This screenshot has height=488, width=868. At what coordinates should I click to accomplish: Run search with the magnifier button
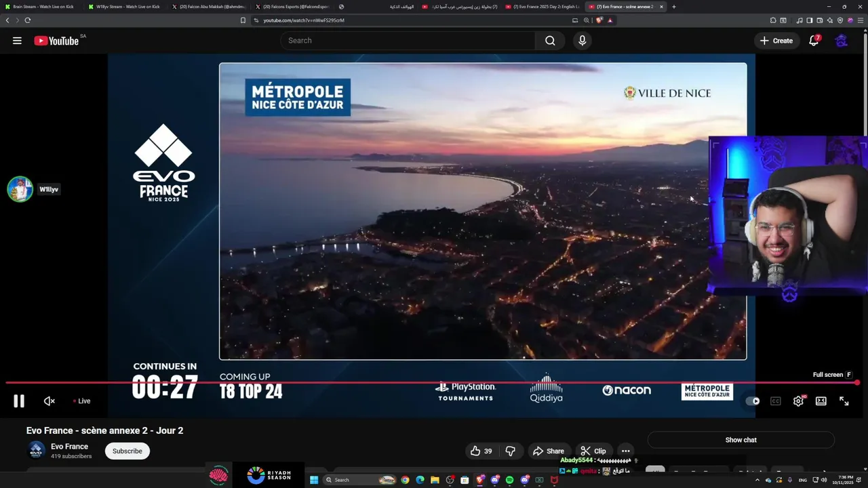[550, 41]
